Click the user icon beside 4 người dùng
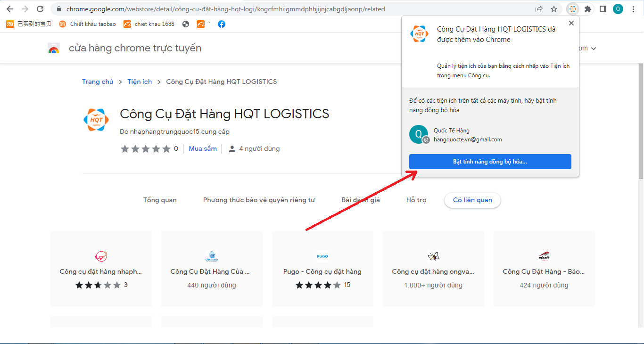 click(232, 149)
